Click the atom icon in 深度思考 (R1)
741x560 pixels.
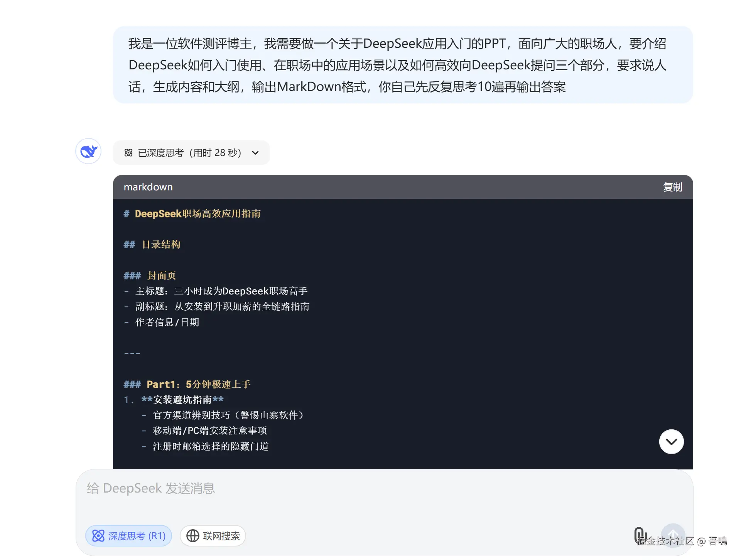(98, 536)
